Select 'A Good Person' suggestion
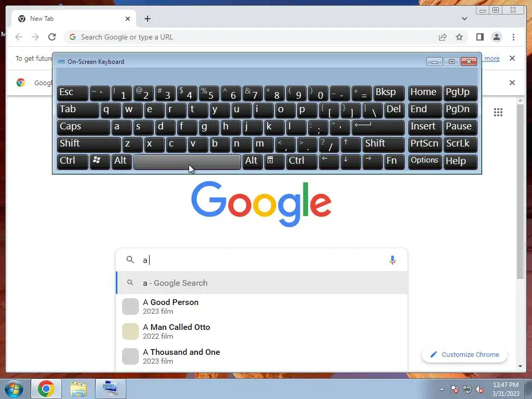The height and width of the screenshot is (399, 532). [262, 307]
